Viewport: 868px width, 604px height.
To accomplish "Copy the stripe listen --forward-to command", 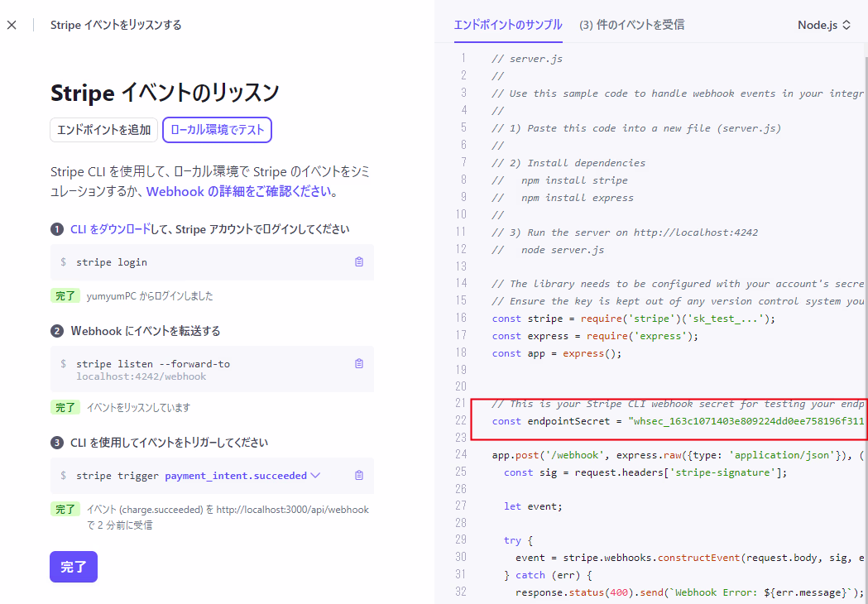I will tap(359, 364).
